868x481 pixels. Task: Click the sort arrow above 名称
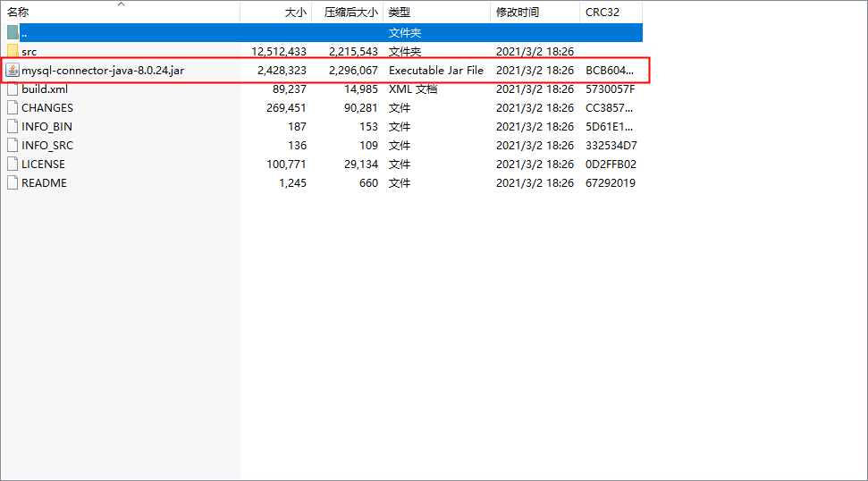coord(121,4)
